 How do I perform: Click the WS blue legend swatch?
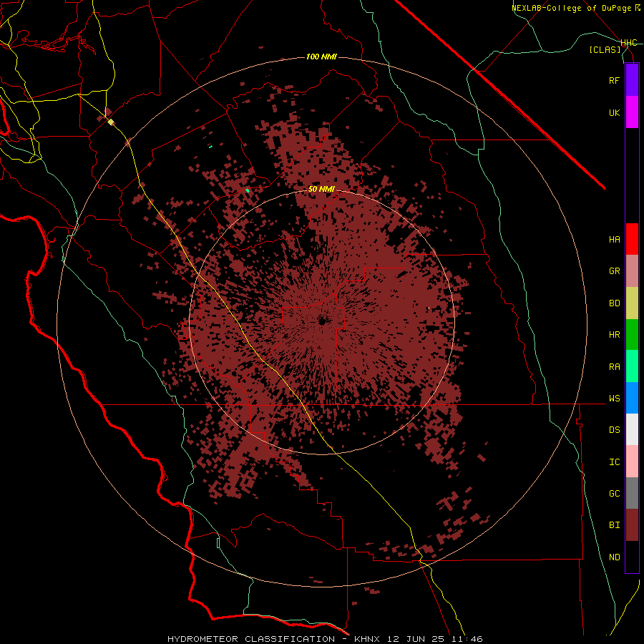click(x=632, y=398)
